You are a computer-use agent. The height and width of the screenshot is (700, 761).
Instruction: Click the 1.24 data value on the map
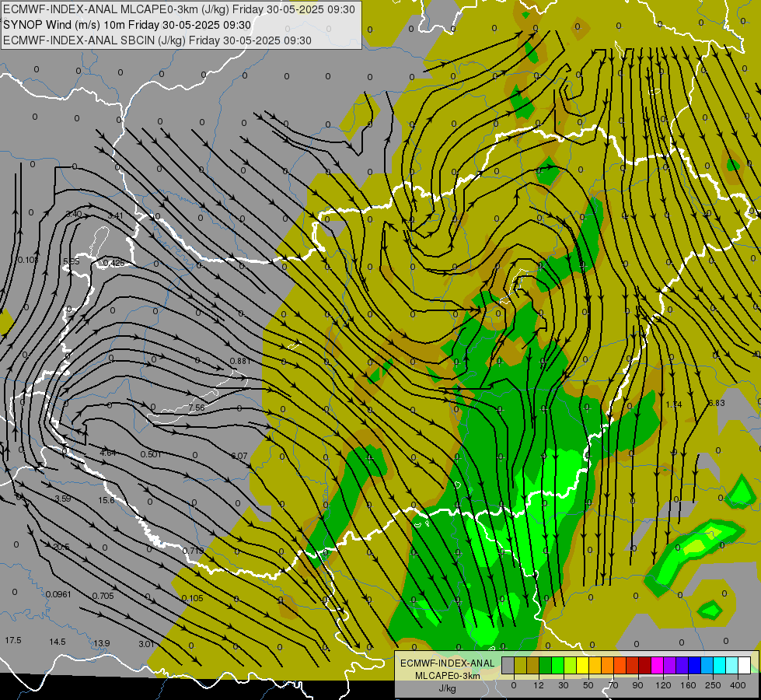click(674, 404)
